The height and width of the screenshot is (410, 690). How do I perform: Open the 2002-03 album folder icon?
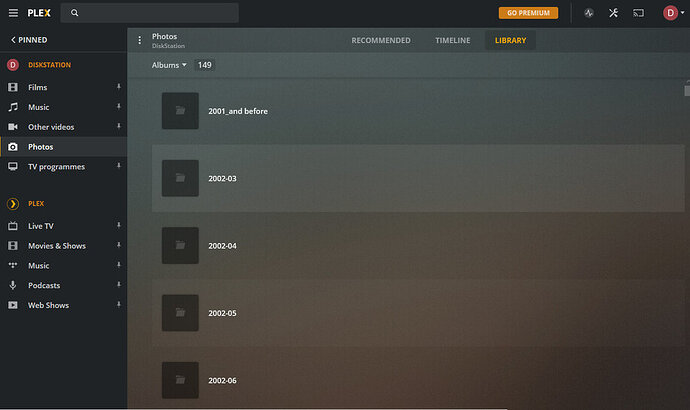(x=180, y=178)
